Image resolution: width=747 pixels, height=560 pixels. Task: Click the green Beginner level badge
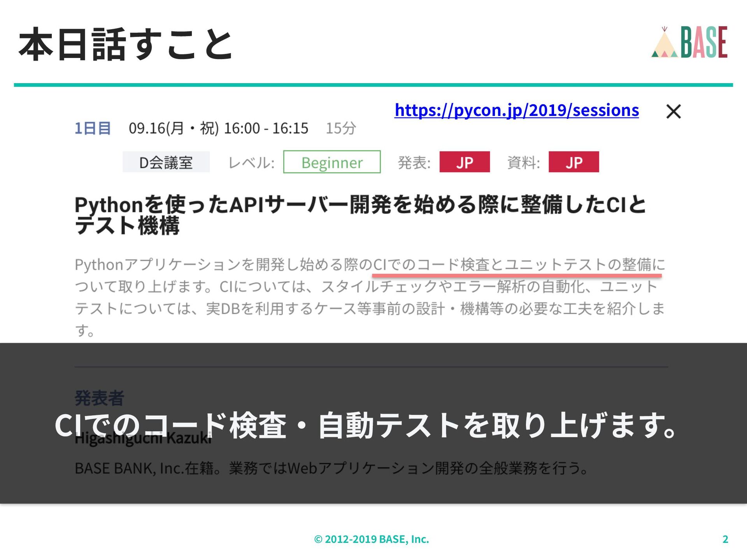331,162
